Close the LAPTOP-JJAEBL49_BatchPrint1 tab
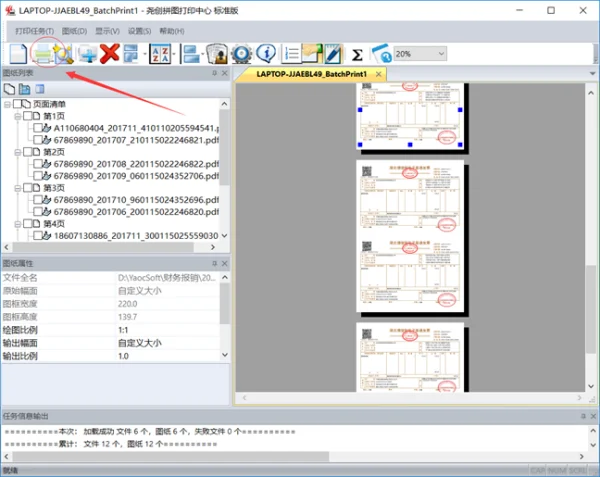The width and height of the screenshot is (600, 477). click(378, 74)
